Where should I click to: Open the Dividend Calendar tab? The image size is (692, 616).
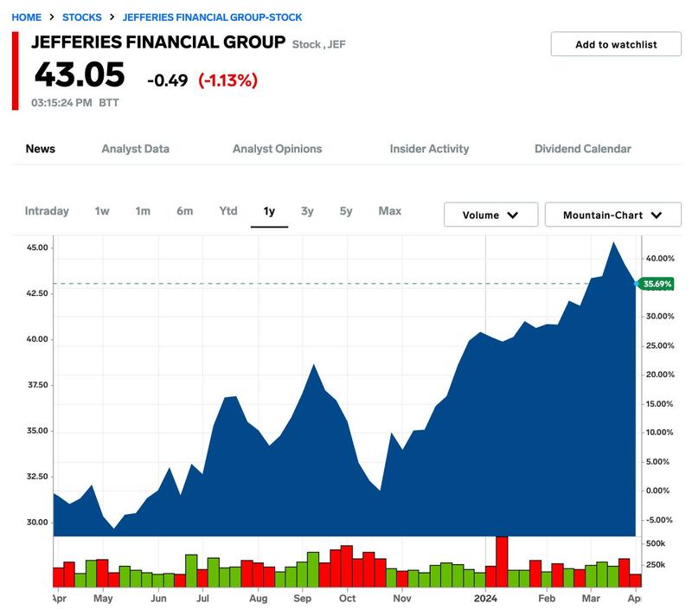click(582, 149)
